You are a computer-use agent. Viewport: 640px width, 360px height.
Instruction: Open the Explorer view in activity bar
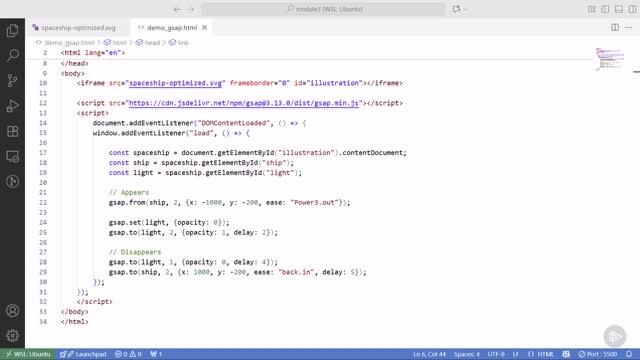[12, 31]
